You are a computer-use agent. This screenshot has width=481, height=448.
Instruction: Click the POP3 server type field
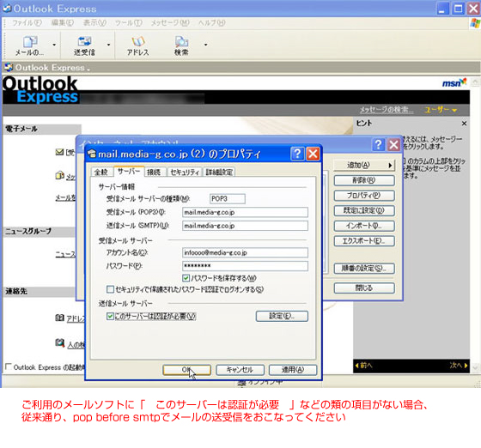[228, 198]
